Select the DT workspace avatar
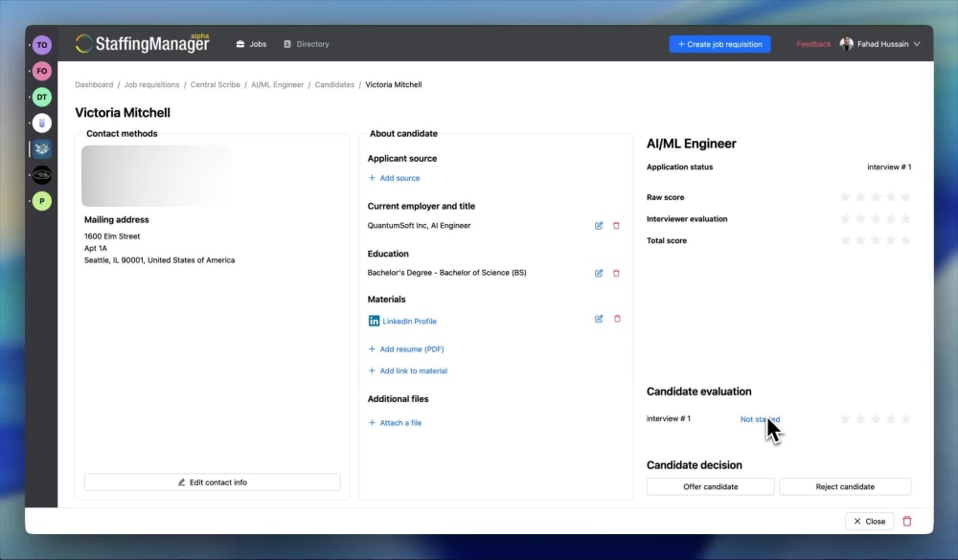Viewport: 958px width, 560px height. pyautogui.click(x=41, y=97)
